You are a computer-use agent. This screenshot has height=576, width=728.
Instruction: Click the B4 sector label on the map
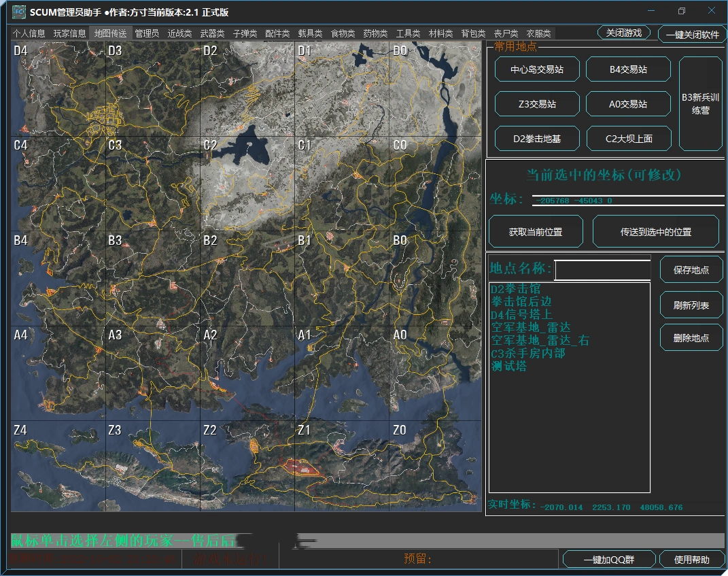[x=20, y=240]
